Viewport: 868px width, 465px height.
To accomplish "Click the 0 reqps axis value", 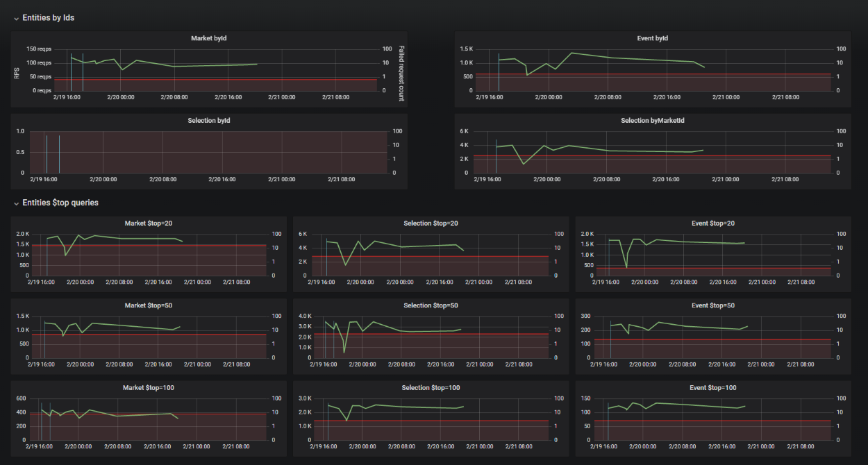I will click(42, 91).
